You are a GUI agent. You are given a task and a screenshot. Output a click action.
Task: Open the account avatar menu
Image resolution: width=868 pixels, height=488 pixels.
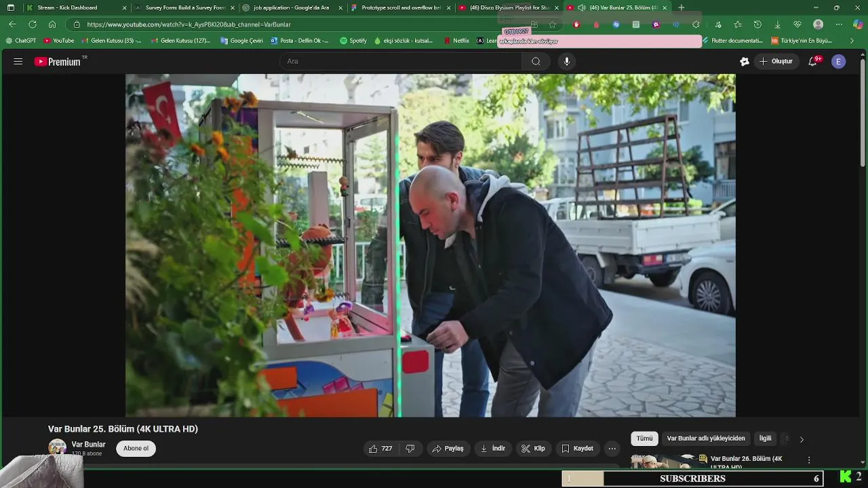[x=839, y=62]
